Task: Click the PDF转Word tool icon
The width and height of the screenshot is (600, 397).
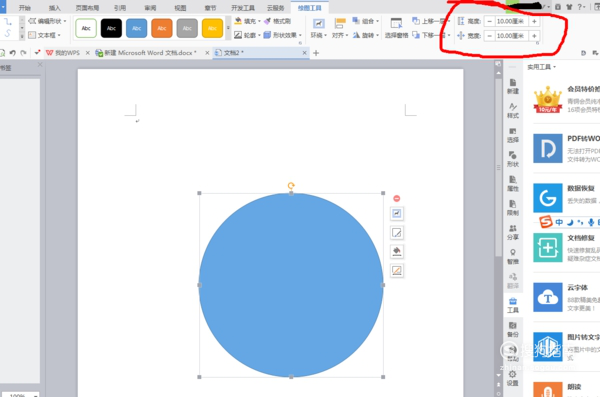Action: click(x=548, y=148)
